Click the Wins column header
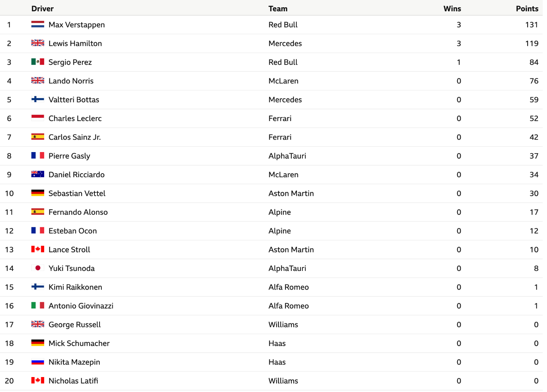The width and height of the screenshot is (547, 392). 452,9
